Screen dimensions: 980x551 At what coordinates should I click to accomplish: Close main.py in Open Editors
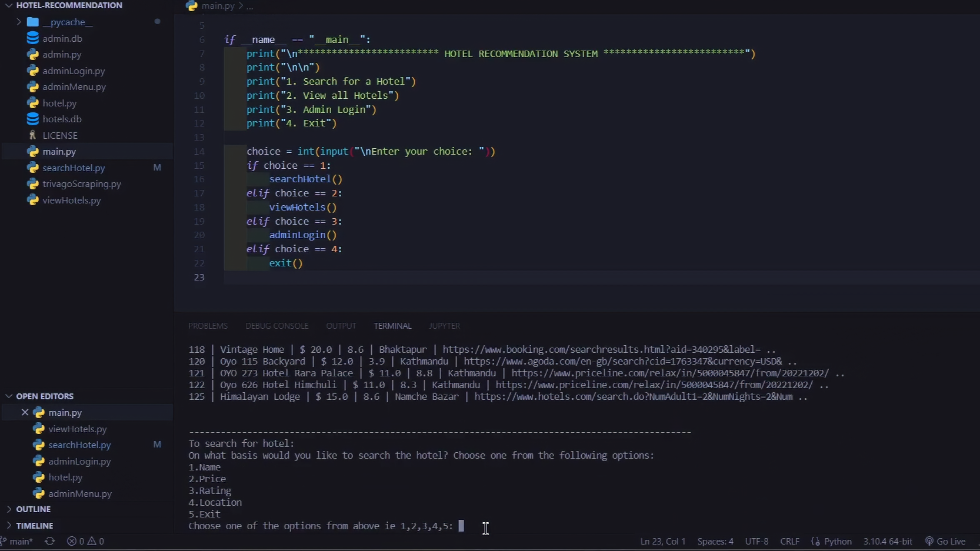point(25,413)
